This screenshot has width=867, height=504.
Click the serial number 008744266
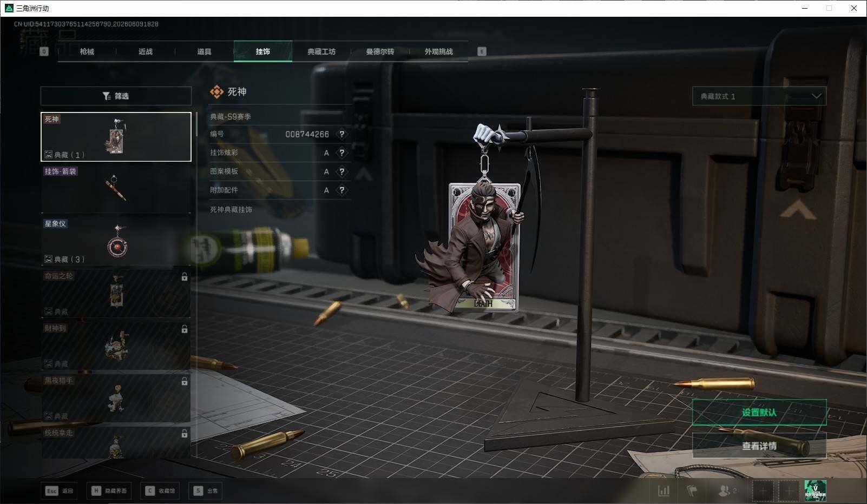307,134
